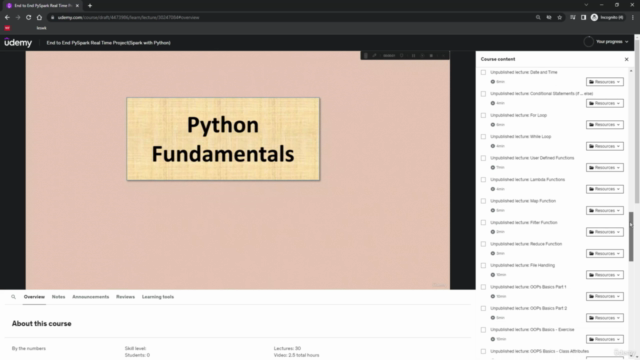Click the video icon under Lambda Functions lecture
This screenshot has height=360, width=640.
pyautogui.click(x=493, y=189)
